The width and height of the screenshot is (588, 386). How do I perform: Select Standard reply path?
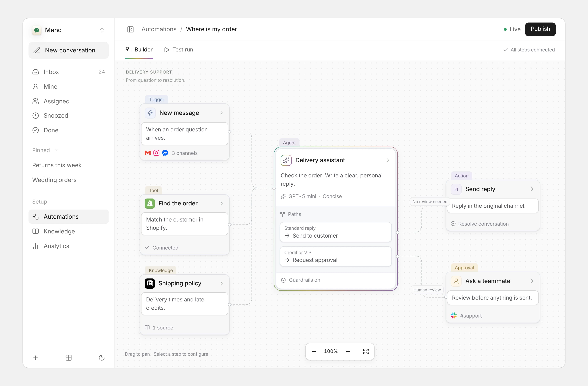[x=335, y=232]
